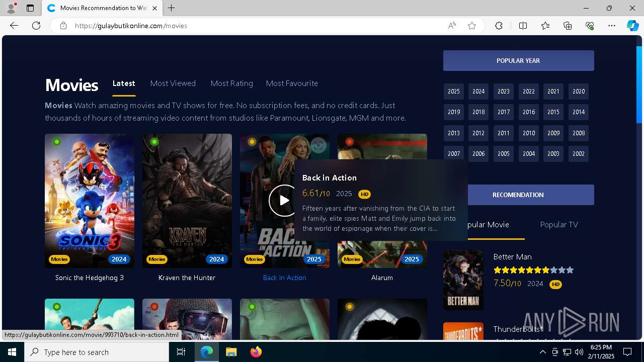
Task: View site information lock icon
Action: click(63, 26)
